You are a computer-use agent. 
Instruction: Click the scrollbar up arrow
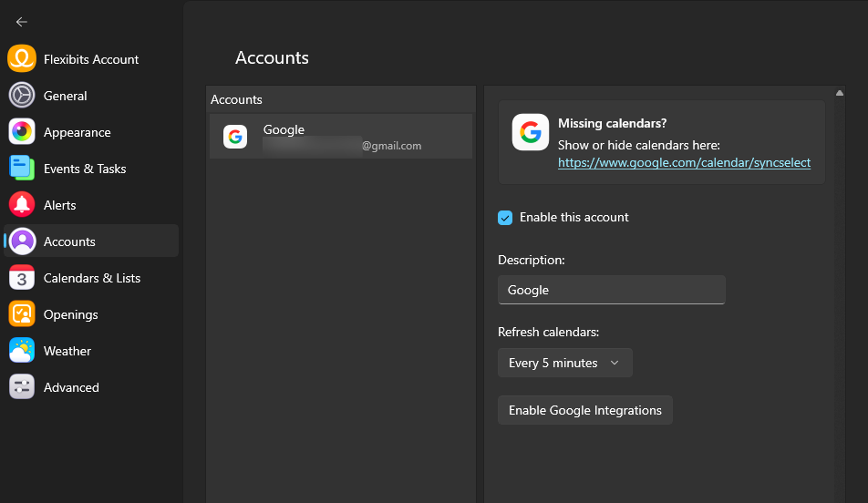coord(840,92)
